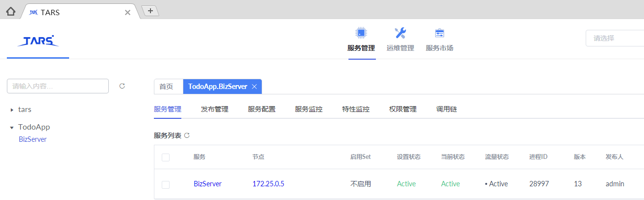The image size is (644, 200).
Task: Toggle the select-all header checkbox
Action: click(x=166, y=157)
